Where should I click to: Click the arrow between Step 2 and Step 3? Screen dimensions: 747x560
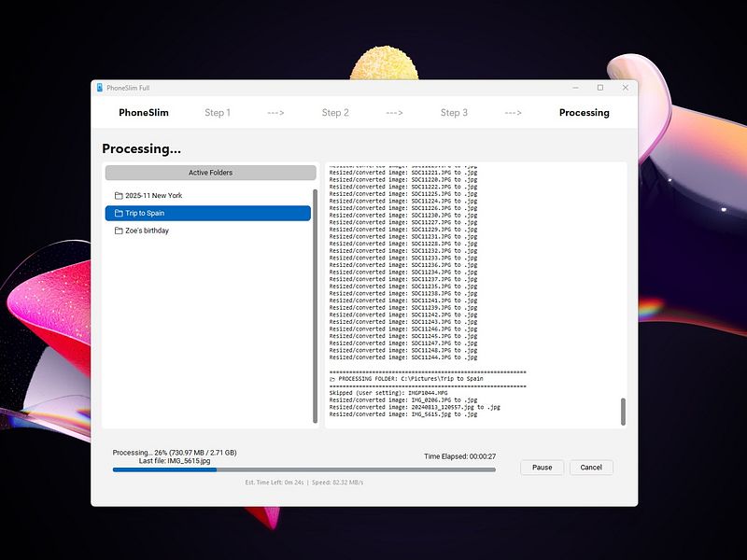tap(394, 113)
